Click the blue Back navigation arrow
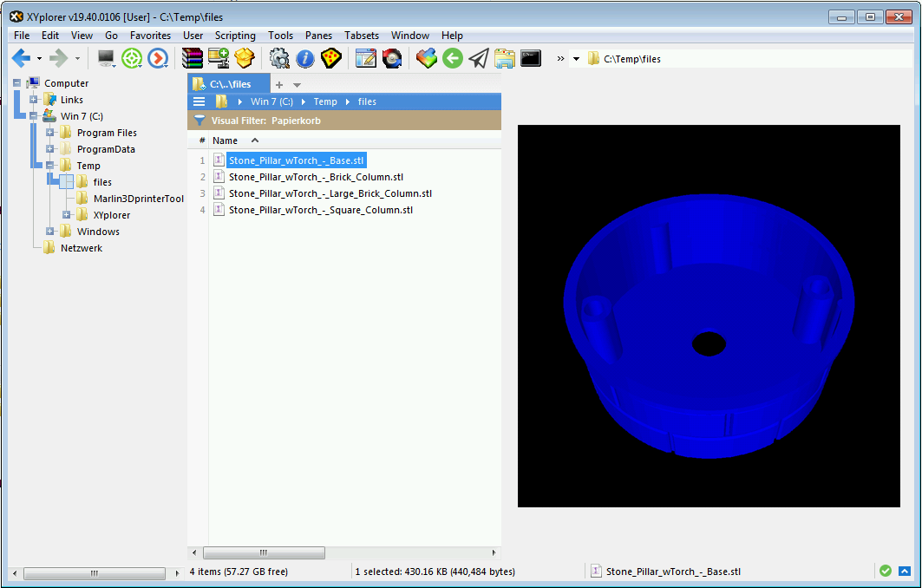Screen dimensions: 922x588 pyautogui.click(x=21, y=58)
